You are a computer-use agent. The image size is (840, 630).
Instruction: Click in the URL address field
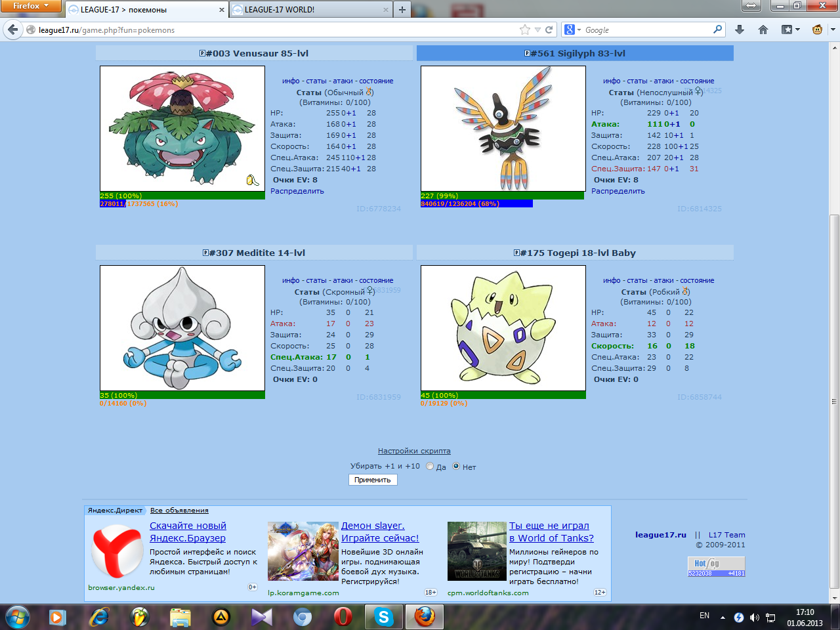point(276,30)
